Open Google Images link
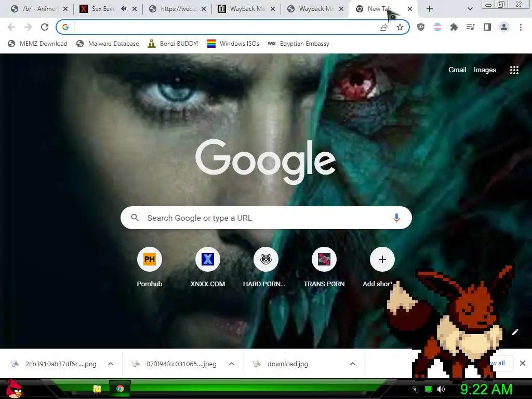The height and width of the screenshot is (399, 532). pyautogui.click(x=485, y=70)
